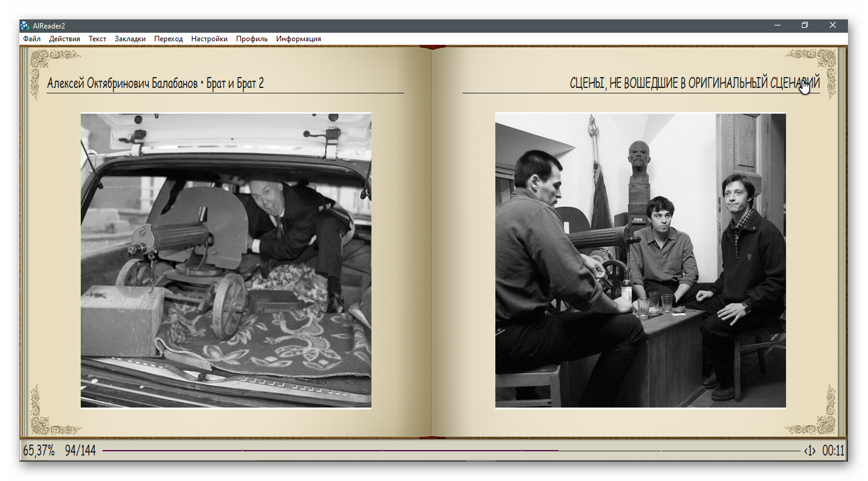Click the <1> profile indicator in status bar
868x481 pixels.
[x=810, y=451]
